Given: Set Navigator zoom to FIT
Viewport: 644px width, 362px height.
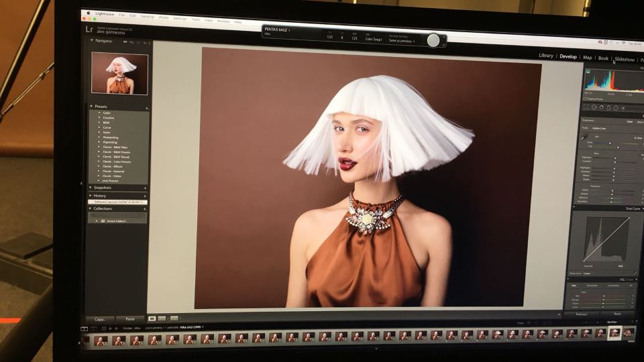Looking at the screenshot, I should 125,42.
